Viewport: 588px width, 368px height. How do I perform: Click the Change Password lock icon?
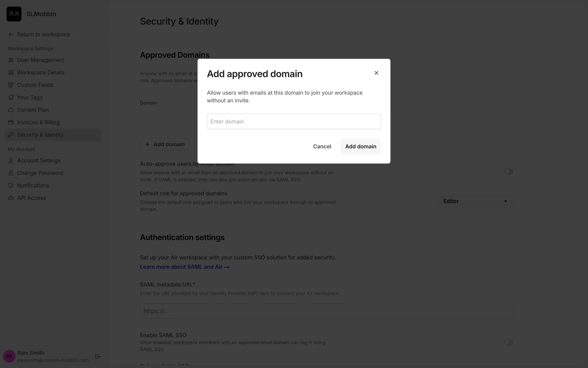[11, 173]
